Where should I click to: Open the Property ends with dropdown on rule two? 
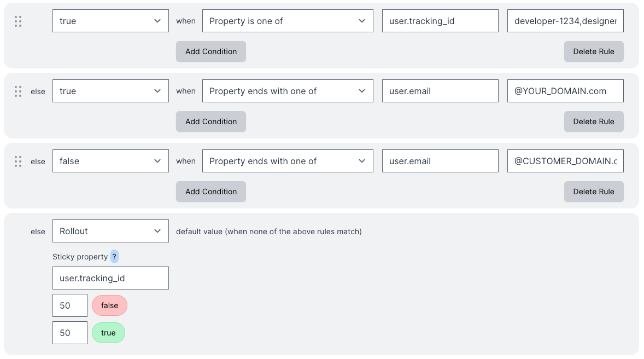click(x=288, y=90)
